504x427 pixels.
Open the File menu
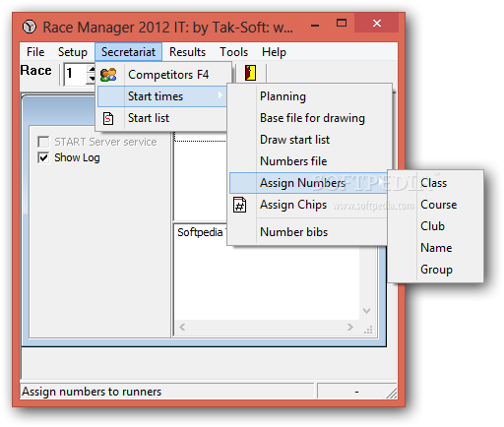tap(35, 52)
